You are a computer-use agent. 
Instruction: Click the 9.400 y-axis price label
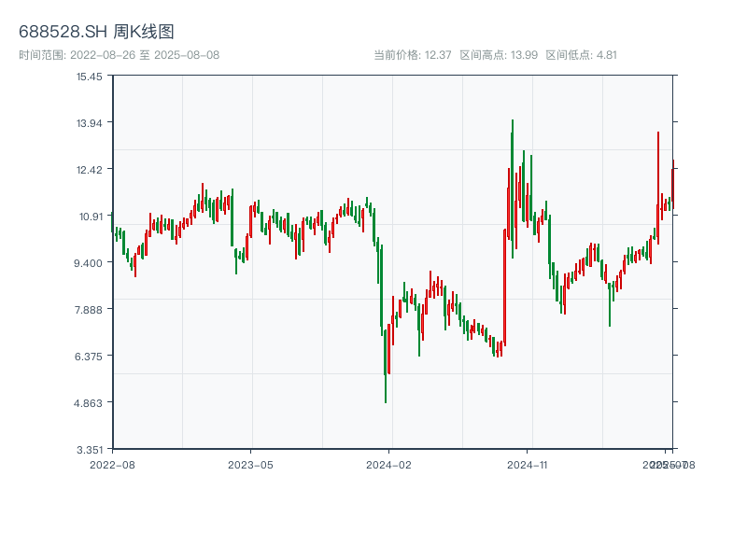coord(90,262)
